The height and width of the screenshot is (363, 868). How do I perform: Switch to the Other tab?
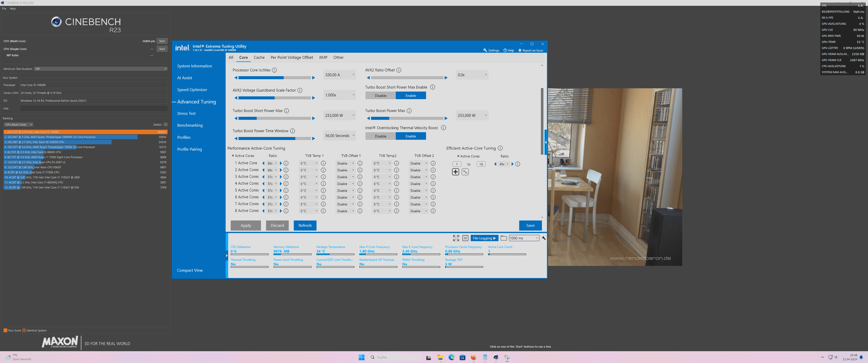pyautogui.click(x=338, y=58)
